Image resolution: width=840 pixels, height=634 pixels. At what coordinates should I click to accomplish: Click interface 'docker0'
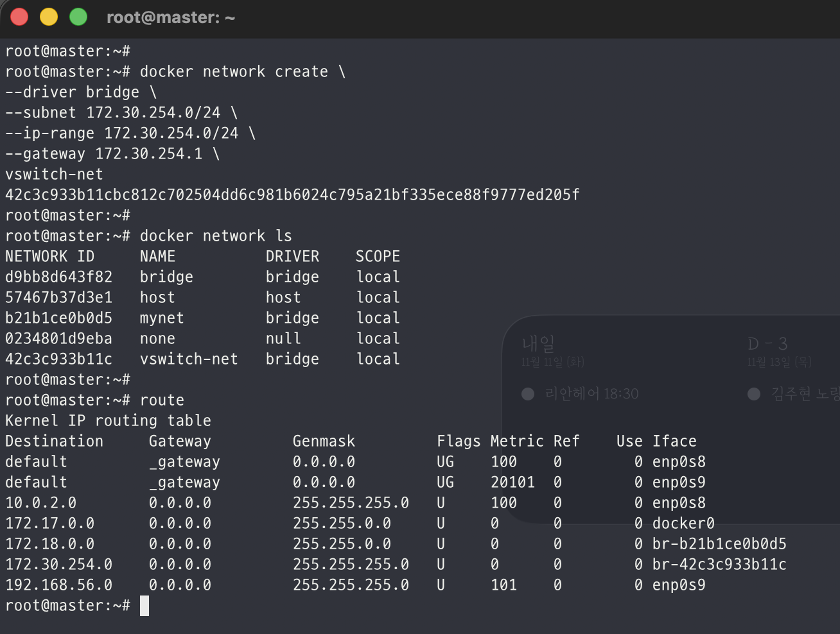click(683, 524)
